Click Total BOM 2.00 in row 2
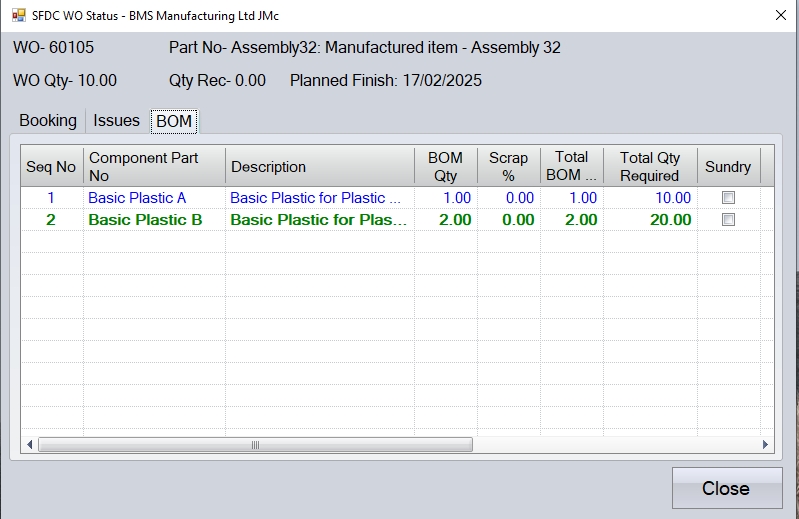Screen dimensions: 799x519 [x=572, y=220]
